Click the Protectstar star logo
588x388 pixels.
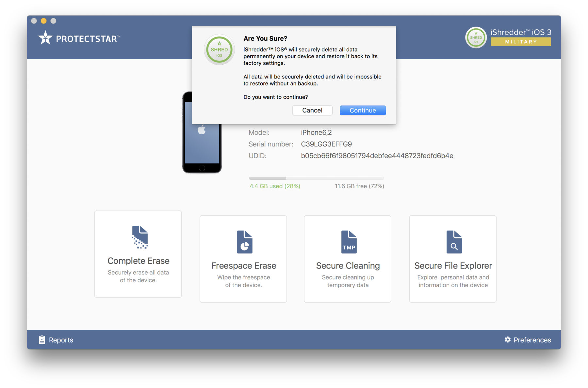click(45, 38)
